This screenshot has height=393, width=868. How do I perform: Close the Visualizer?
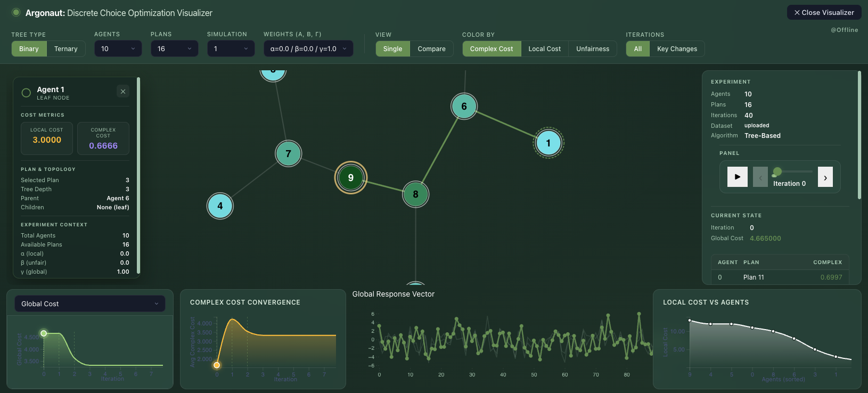(824, 12)
